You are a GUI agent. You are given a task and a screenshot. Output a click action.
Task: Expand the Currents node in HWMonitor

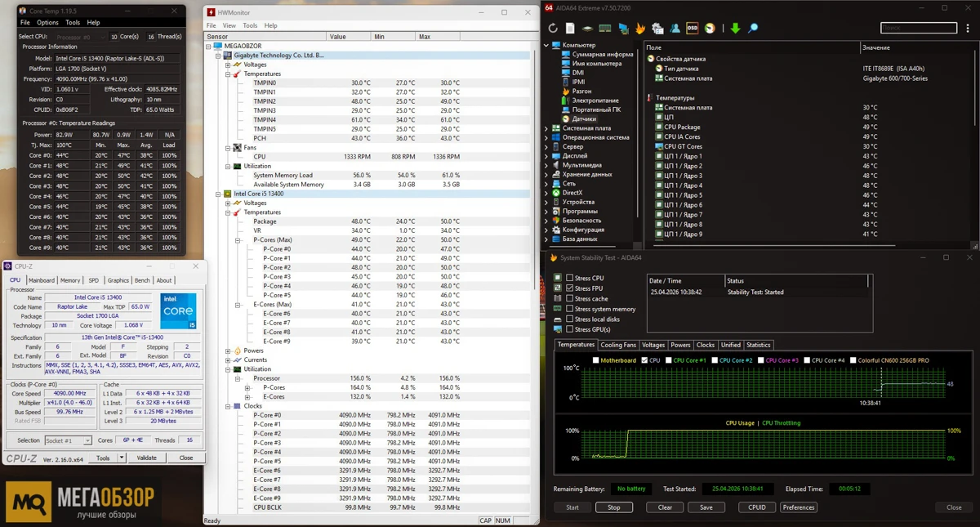coord(228,360)
